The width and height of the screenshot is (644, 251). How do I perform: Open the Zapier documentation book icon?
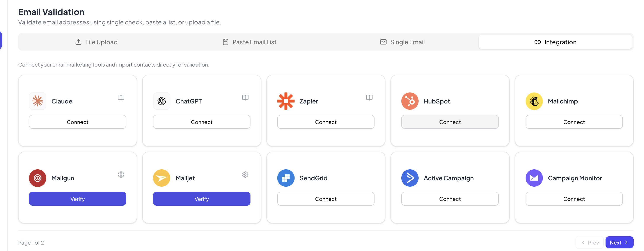(x=369, y=97)
